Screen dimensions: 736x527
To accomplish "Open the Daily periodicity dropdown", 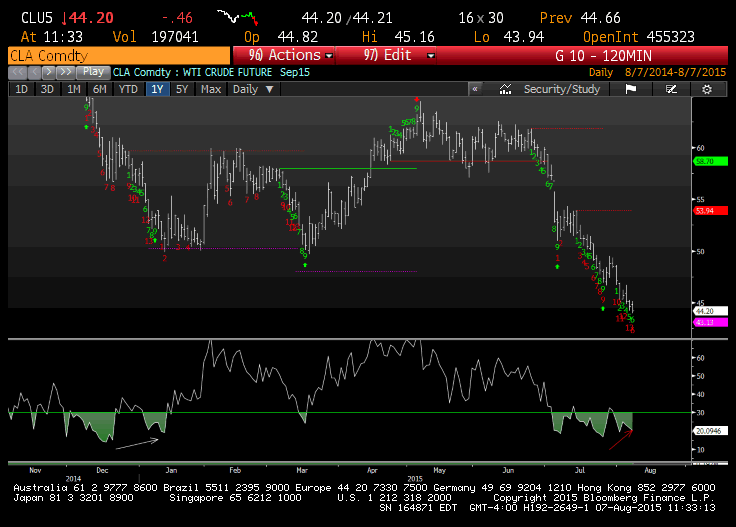I will pyautogui.click(x=253, y=89).
